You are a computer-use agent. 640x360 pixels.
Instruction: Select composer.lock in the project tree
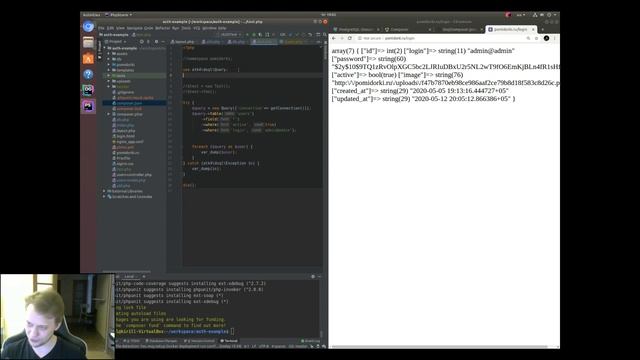[129, 109]
